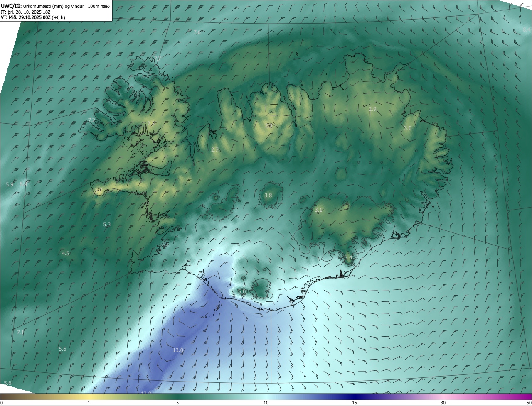The image size is (532, 406).
Task: Pick the 3.4 value label
Action: point(348,257)
